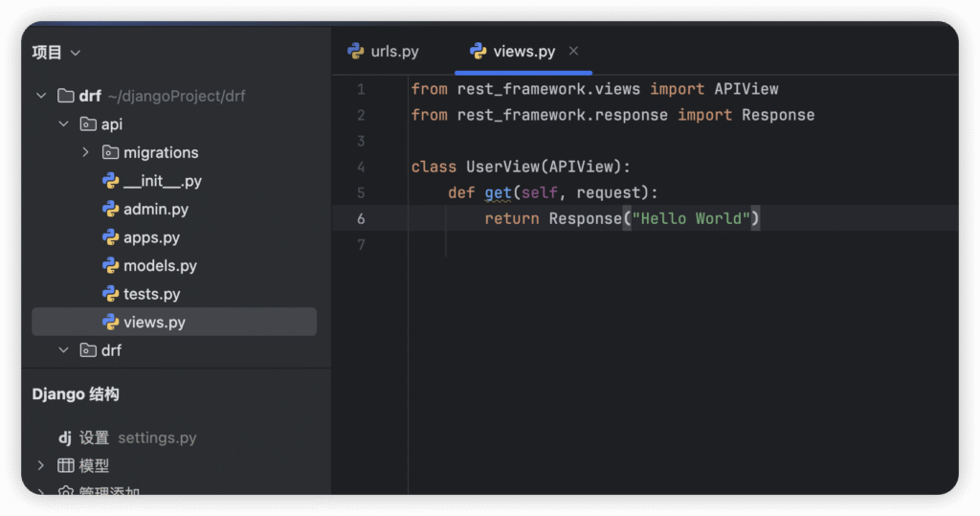Open settings.py from Django structure
The image size is (980, 516).
157,437
